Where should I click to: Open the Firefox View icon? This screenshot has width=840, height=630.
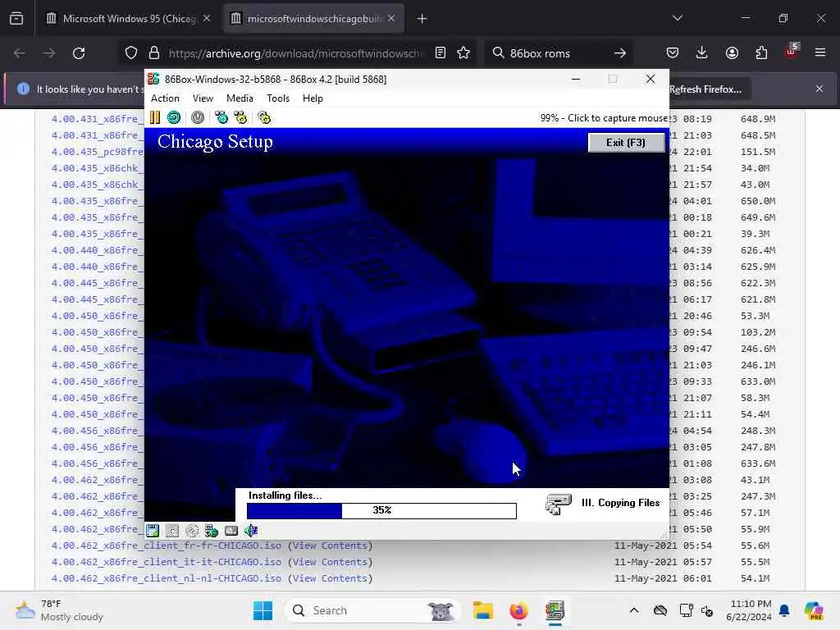tap(16, 19)
